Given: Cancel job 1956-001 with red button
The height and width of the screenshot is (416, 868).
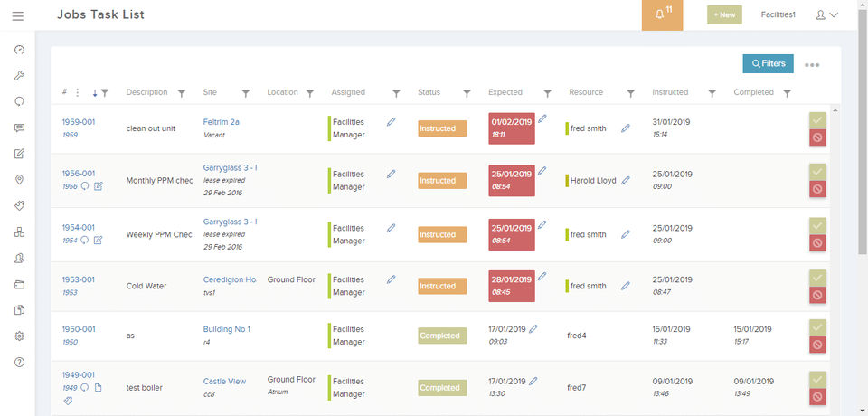Looking at the screenshot, I should [817, 189].
